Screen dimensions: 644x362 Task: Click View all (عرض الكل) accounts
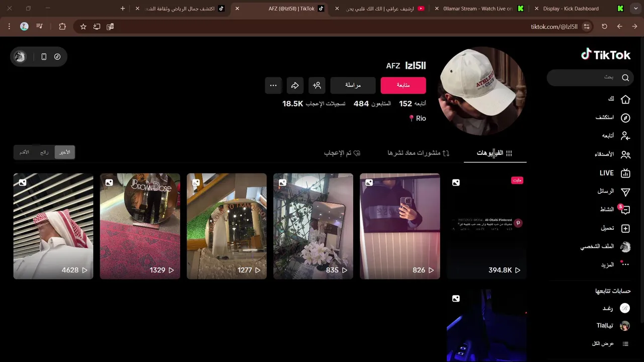[x=610, y=344]
